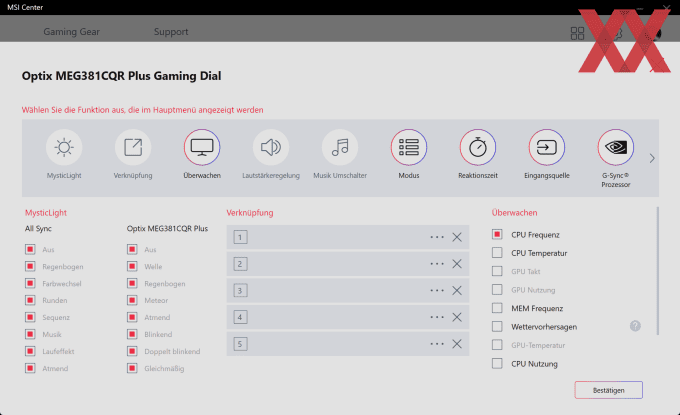Select shortcut slot number 1 field
This screenshot has height=415, width=680.
tap(348, 237)
